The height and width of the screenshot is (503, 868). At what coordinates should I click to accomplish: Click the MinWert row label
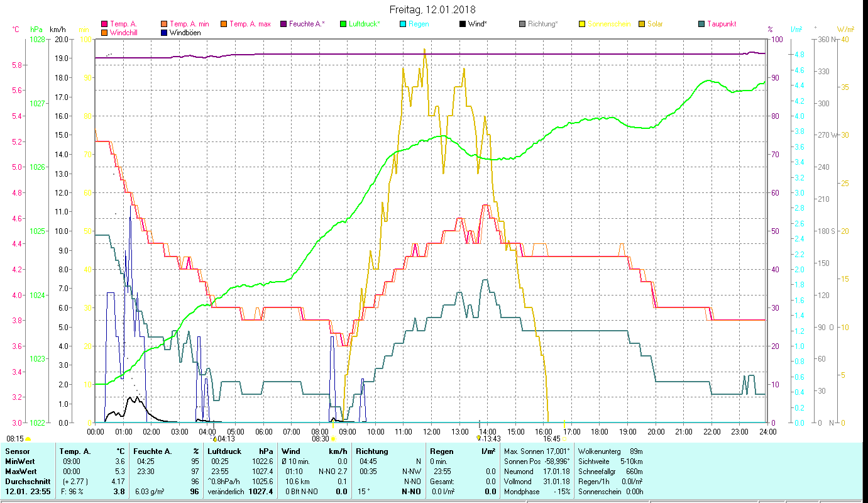(x=19, y=462)
